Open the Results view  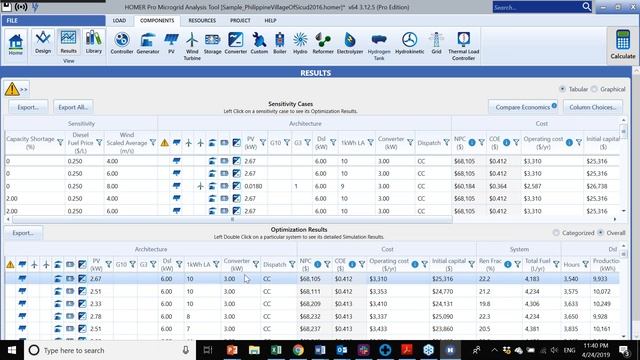[68, 43]
